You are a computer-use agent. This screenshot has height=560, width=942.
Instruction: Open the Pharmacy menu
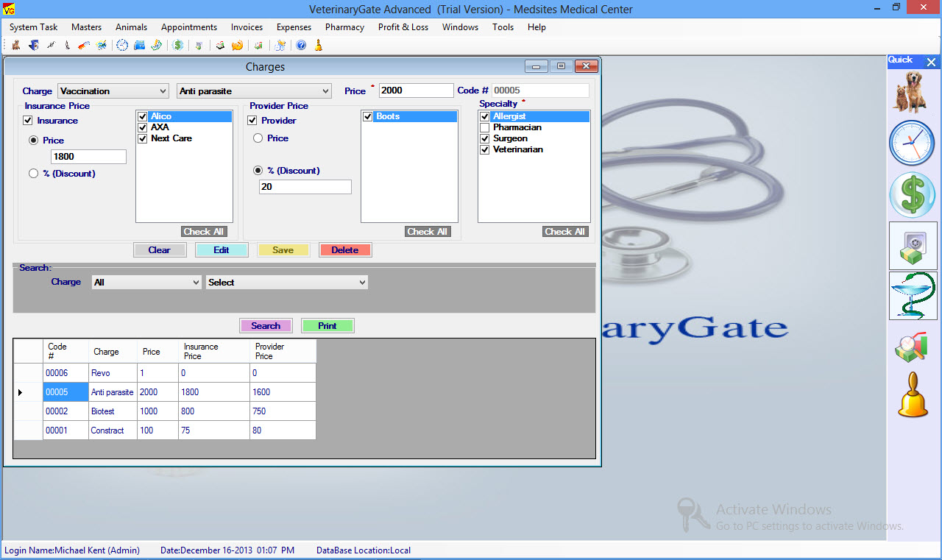[x=344, y=27]
